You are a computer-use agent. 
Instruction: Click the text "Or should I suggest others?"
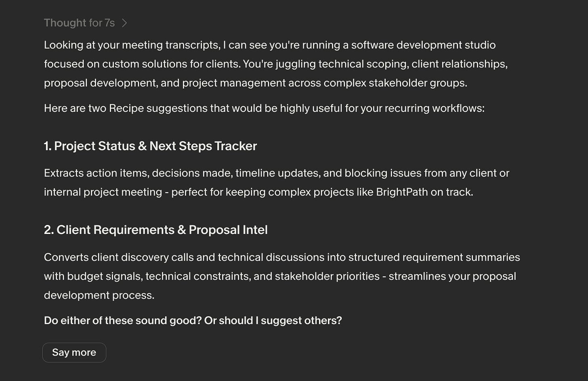[273, 320]
